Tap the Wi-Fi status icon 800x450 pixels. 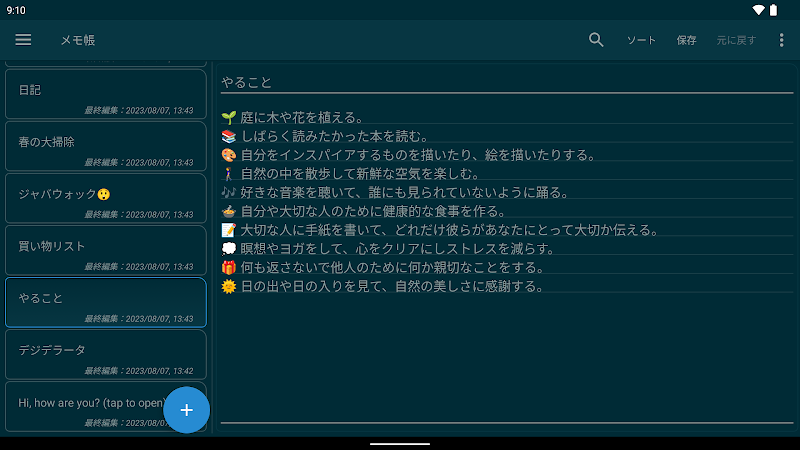[x=759, y=10]
